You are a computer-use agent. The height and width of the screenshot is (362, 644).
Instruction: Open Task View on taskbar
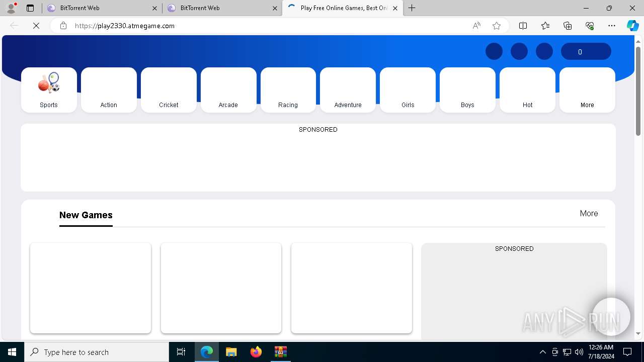point(181,352)
